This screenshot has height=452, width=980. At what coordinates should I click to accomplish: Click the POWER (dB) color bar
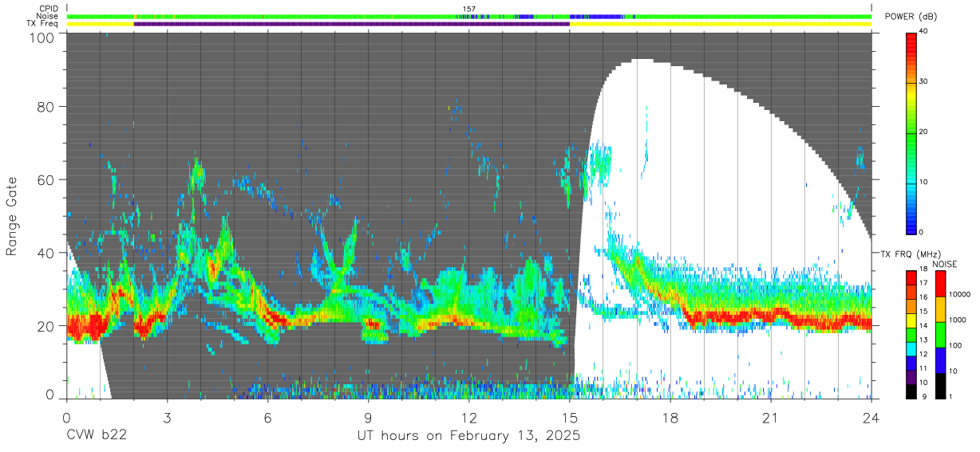(912, 132)
